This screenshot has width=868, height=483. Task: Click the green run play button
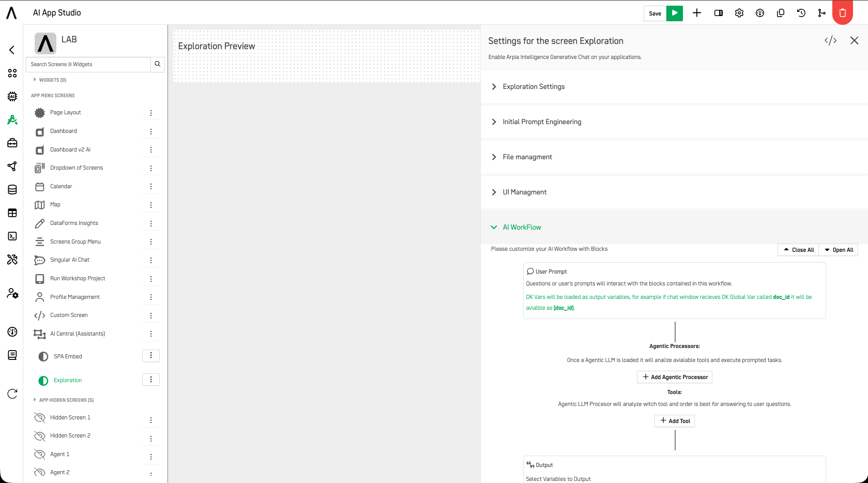(675, 13)
